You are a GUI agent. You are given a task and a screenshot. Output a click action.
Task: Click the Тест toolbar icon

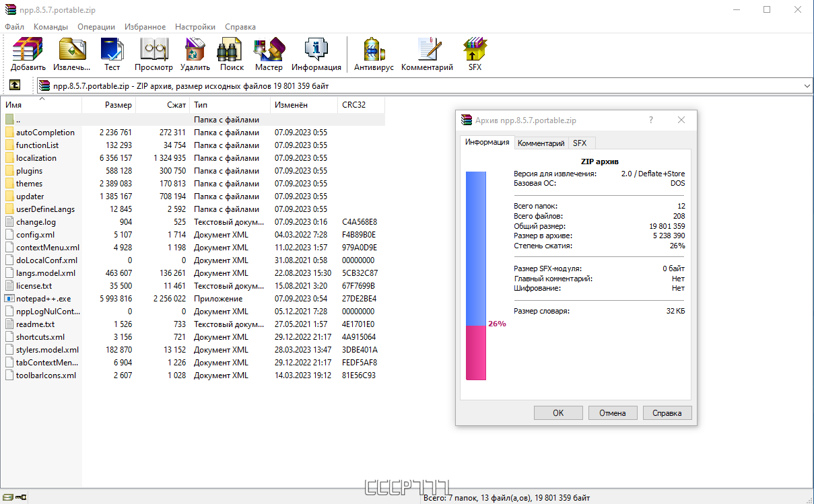(x=112, y=50)
